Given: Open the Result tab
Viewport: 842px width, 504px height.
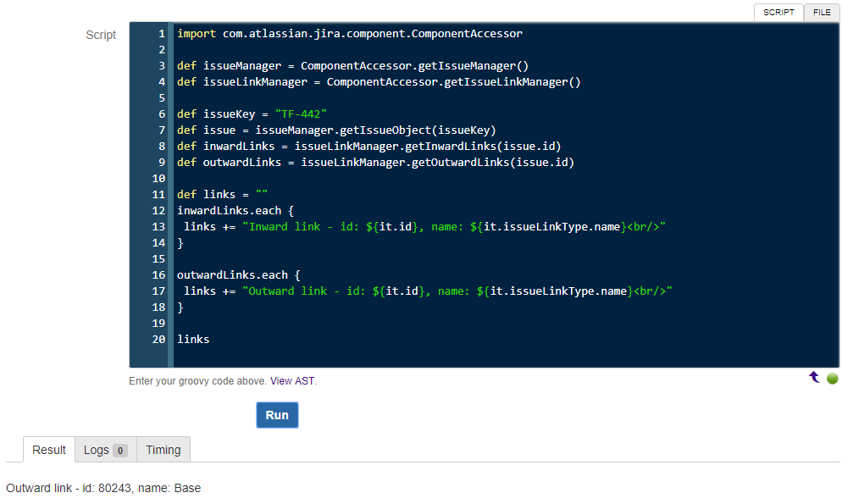Looking at the screenshot, I should (x=49, y=450).
